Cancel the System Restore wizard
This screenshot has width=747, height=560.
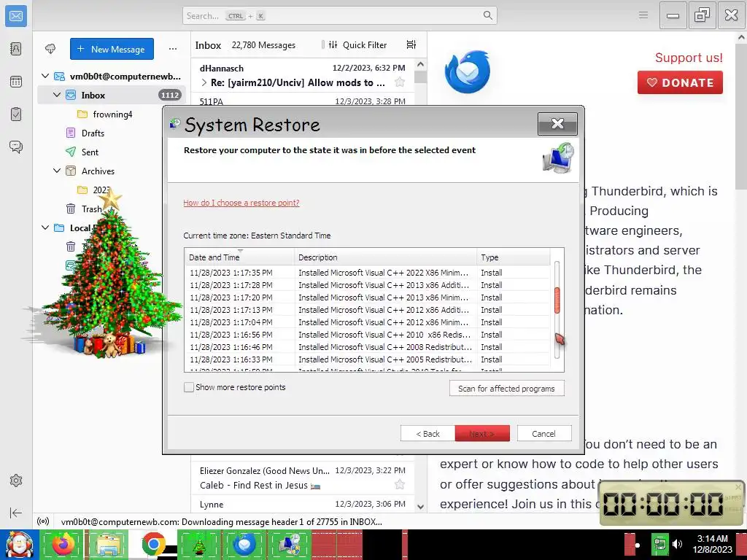543,433
